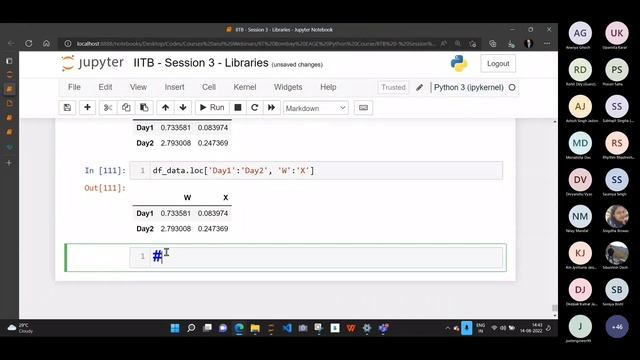Open the Kernel menu
Viewport: 640px width, 360px height.
[x=245, y=87]
